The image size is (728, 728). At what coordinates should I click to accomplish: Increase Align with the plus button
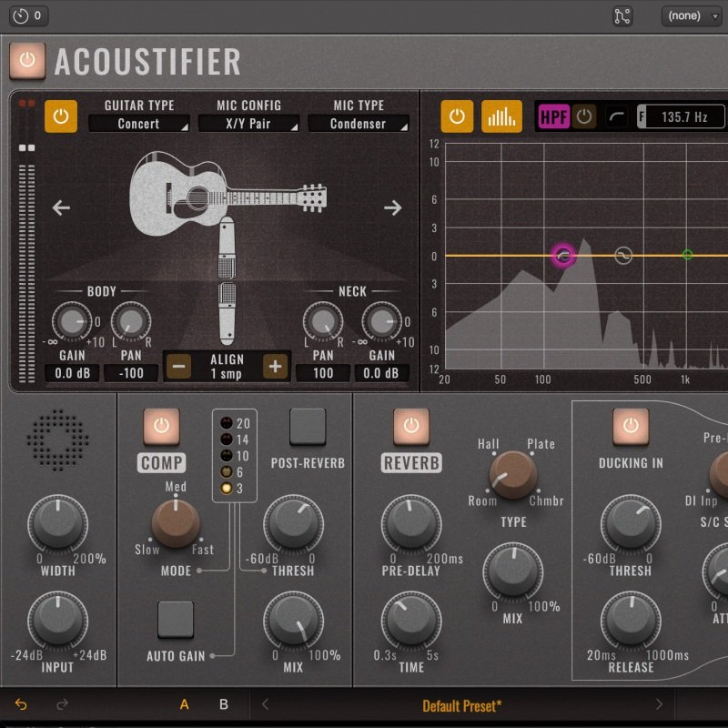[x=276, y=367]
